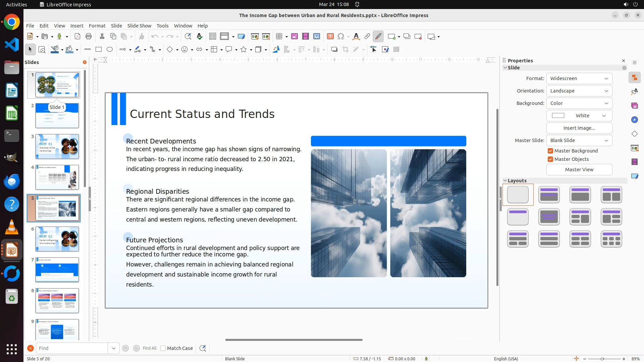Click the Insert Image... button
Image resolution: width=644 pixels, height=362 pixels.
pyautogui.click(x=579, y=128)
